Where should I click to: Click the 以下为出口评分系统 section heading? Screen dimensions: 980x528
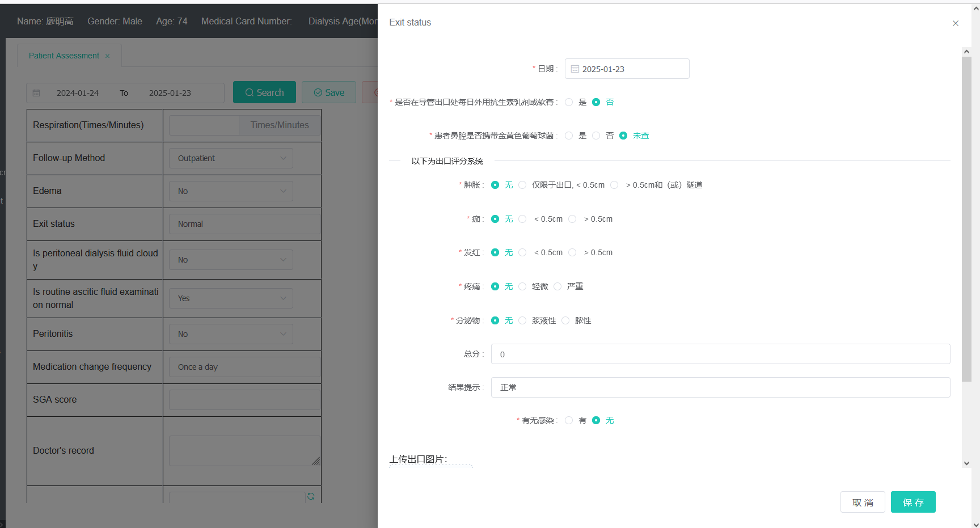coord(447,161)
